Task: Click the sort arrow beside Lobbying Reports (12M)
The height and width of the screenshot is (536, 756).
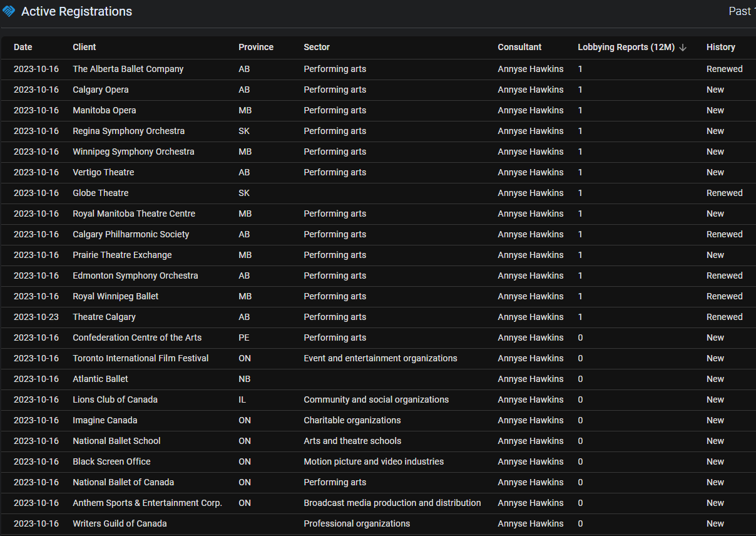Action: point(683,48)
